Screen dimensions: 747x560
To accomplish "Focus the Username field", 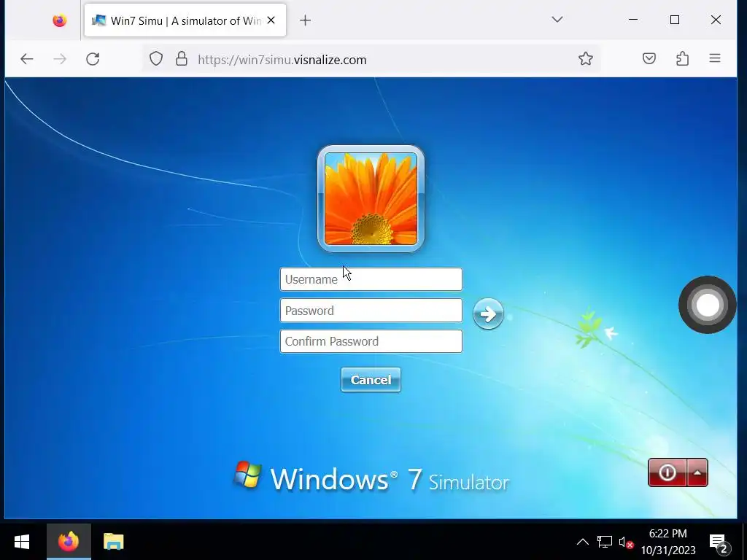I will [371, 279].
